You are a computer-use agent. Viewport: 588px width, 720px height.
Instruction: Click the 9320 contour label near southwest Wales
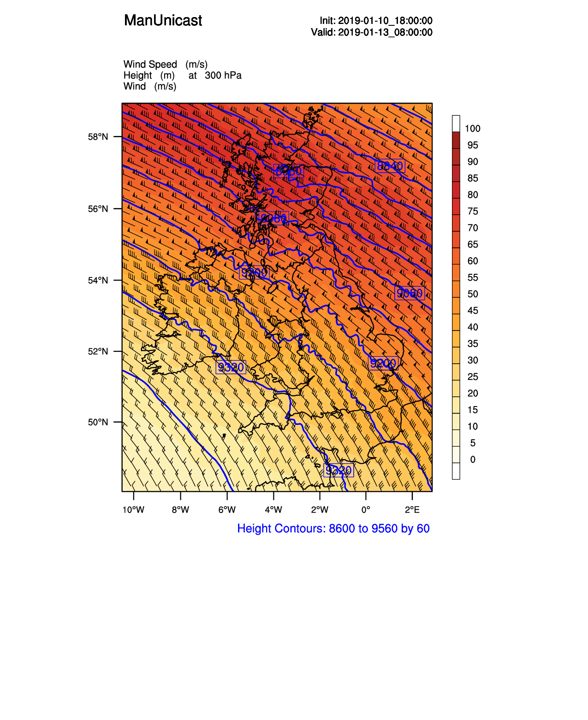click(x=231, y=367)
